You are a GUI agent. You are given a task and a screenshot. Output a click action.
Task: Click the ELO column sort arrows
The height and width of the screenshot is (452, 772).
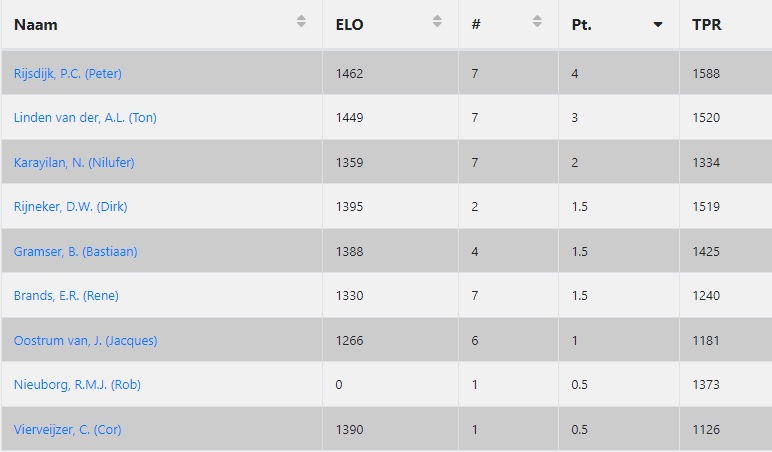(x=437, y=21)
